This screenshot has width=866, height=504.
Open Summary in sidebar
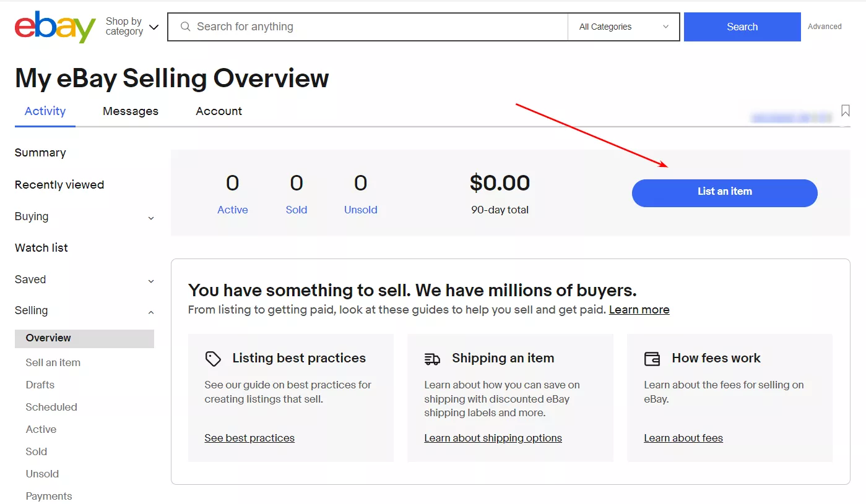[40, 153]
